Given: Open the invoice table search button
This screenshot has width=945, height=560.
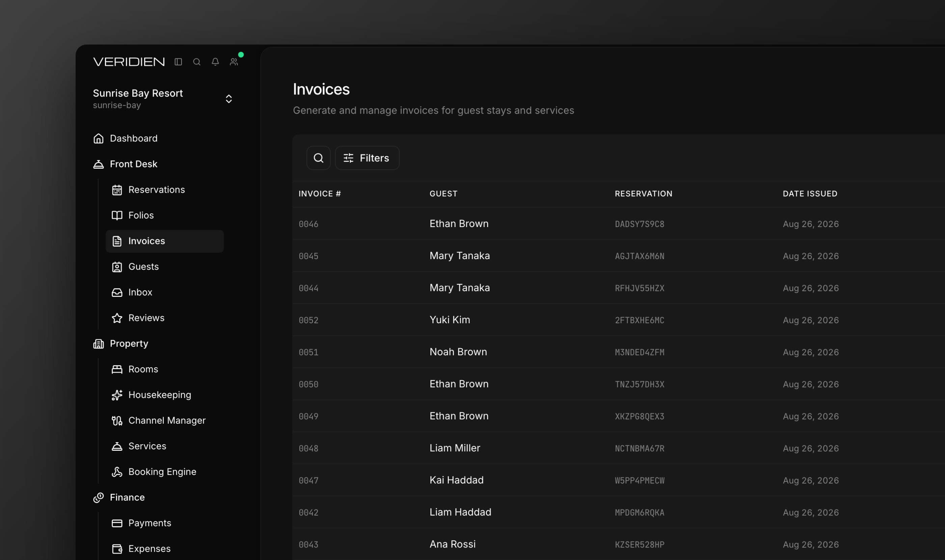Looking at the screenshot, I should [x=319, y=158].
